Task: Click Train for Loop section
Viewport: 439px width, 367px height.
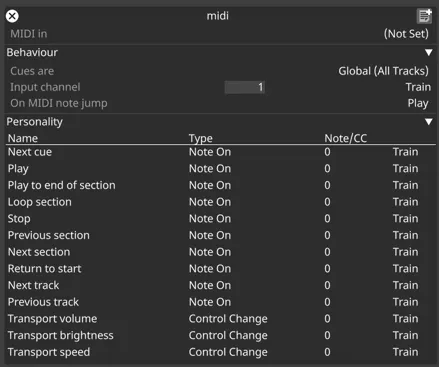Action: pyautogui.click(x=405, y=202)
